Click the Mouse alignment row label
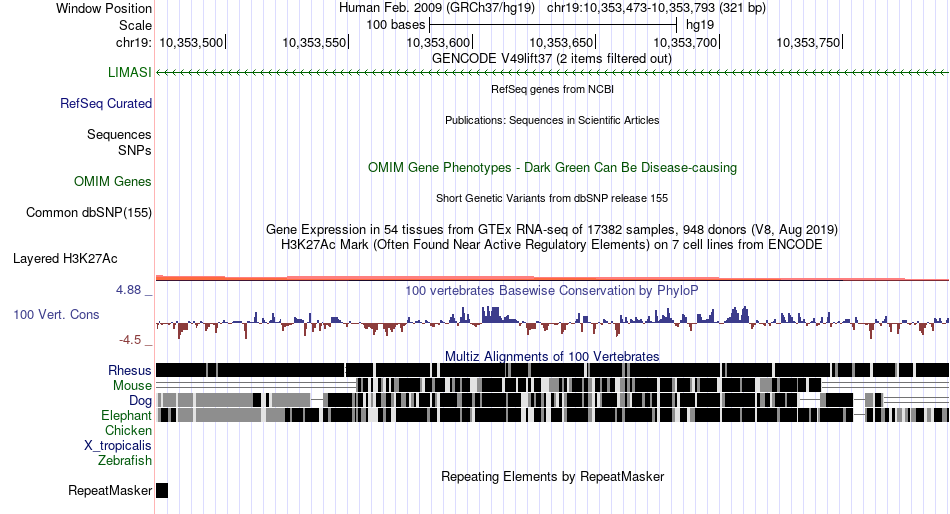 [132, 386]
